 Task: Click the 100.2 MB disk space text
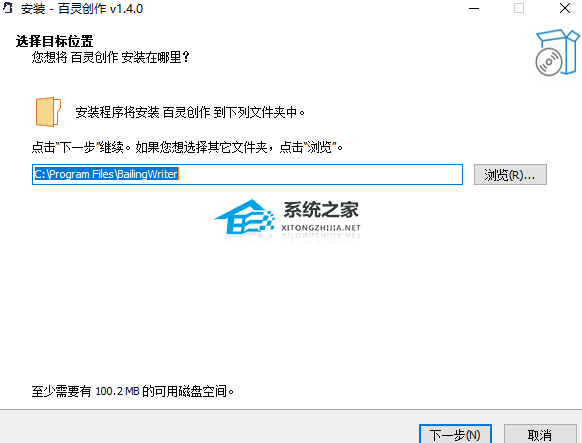click(x=117, y=391)
